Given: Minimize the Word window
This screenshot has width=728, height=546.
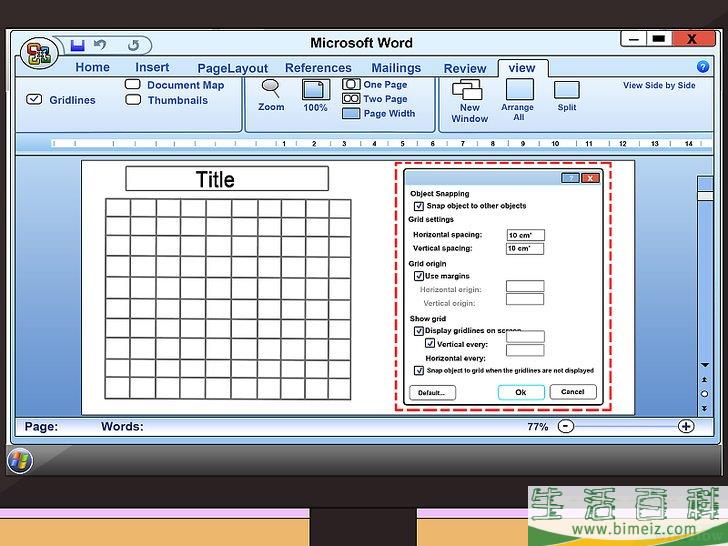Looking at the screenshot, I should 633,39.
